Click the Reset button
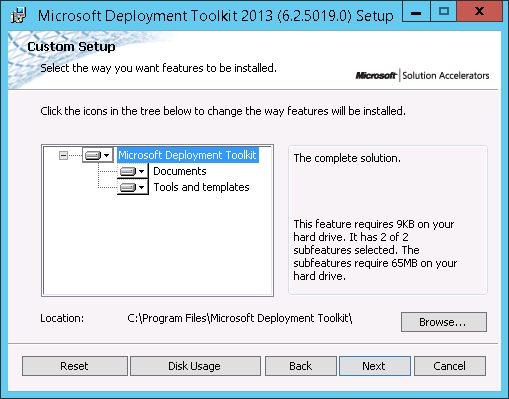509x399 pixels. 75,366
